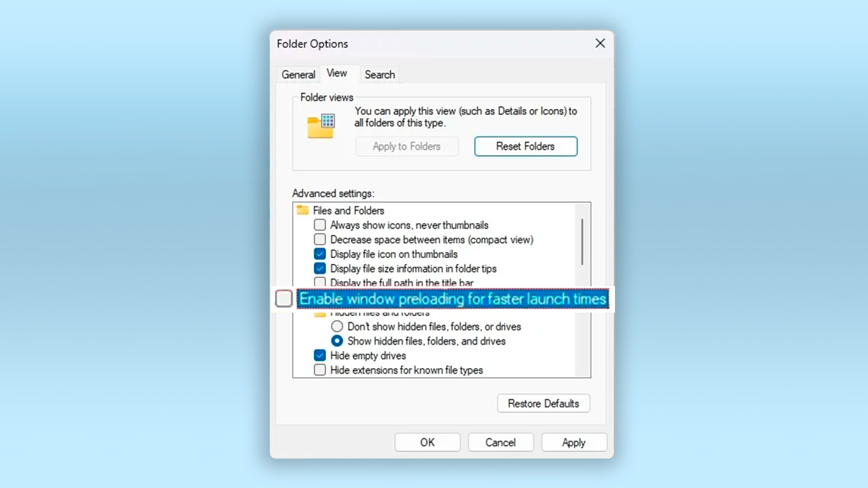Screen dimensions: 868x488
Task: Select Show hidden files, folders, and drives
Action: coord(337,341)
